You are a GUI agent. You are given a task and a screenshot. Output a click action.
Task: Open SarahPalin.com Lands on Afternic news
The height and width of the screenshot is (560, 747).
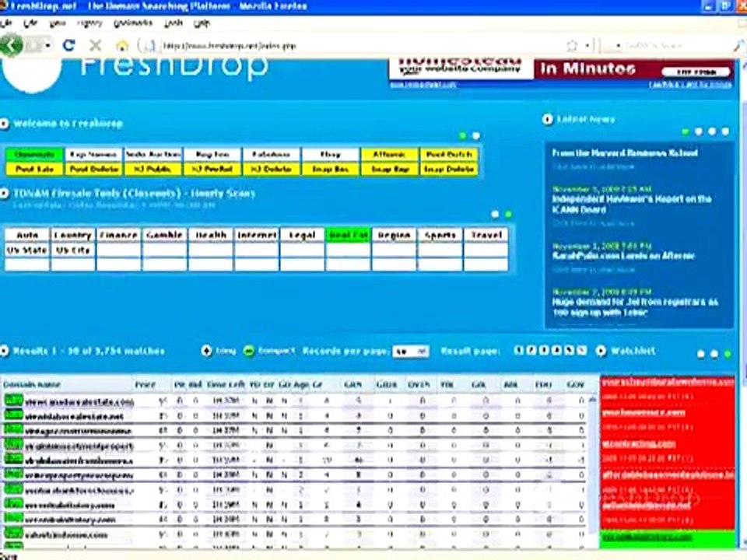[x=623, y=256]
